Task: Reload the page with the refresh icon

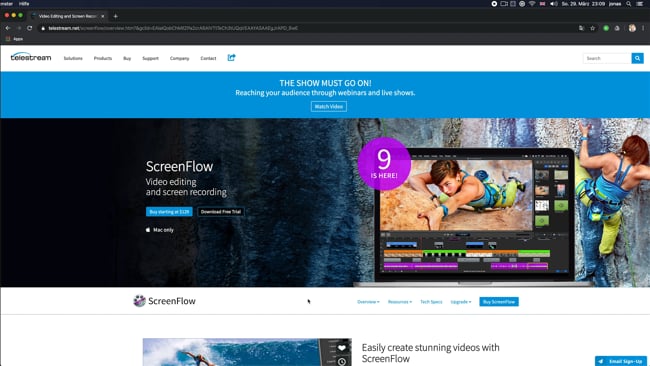Action: pos(29,28)
